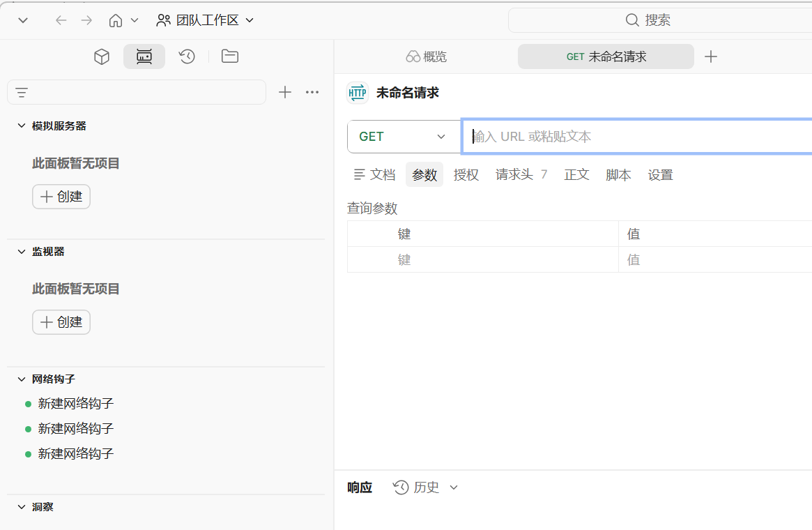Collapse the 洞察 section
The width and height of the screenshot is (812, 530).
21,507
